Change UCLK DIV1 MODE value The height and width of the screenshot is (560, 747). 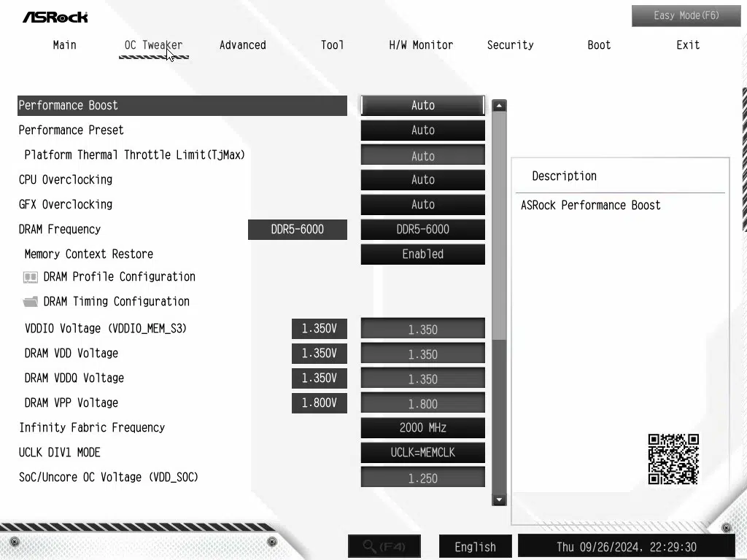422,453
